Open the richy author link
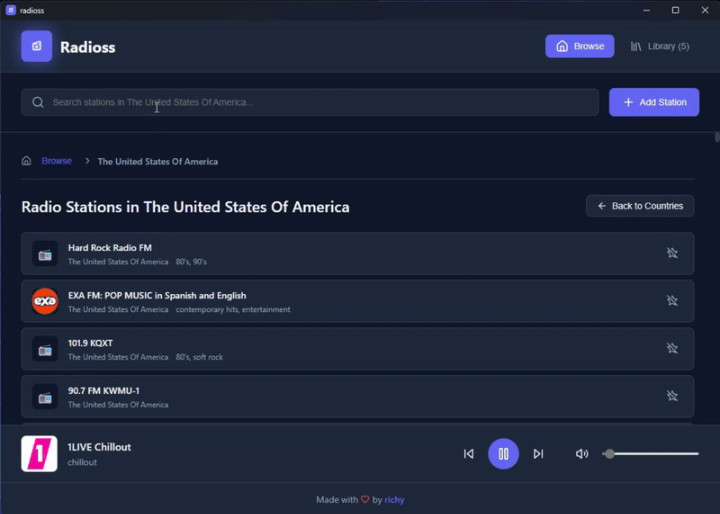Viewport: 720px width, 514px height. pyautogui.click(x=394, y=500)
